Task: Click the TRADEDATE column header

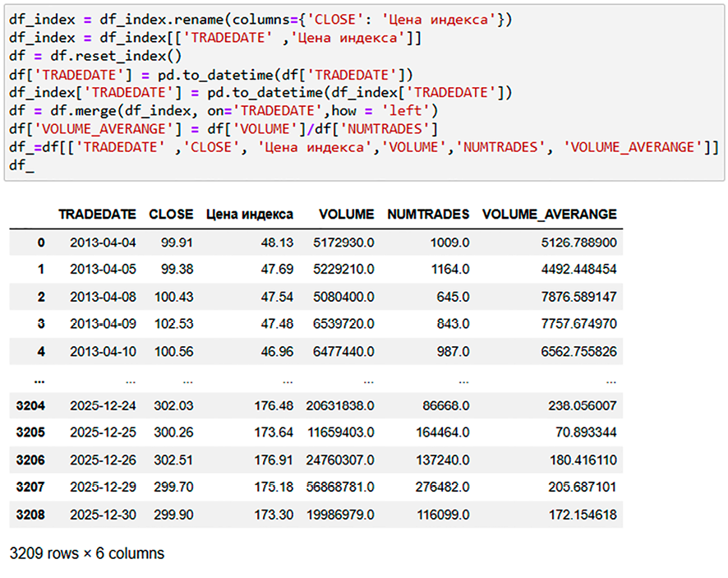Action: click(x=97, y=214)
